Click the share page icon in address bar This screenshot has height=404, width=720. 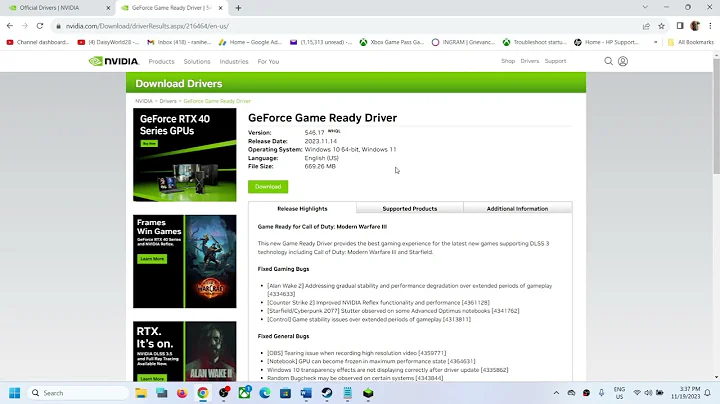coord(646,26)
